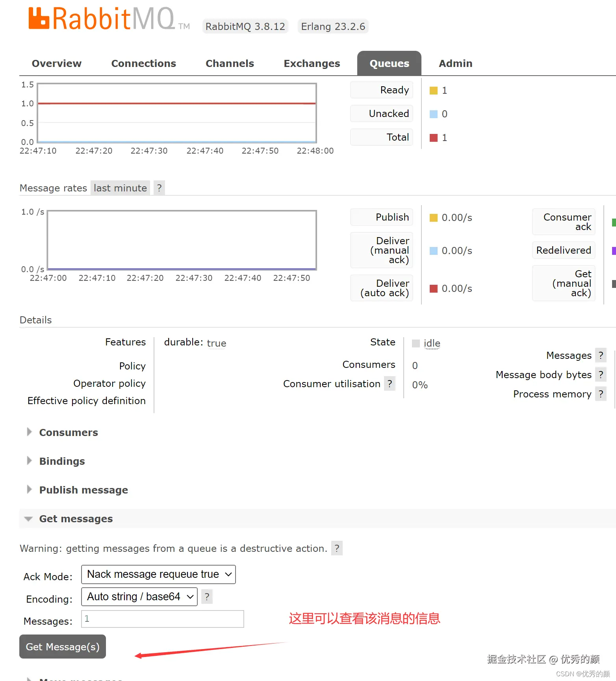Click the Total legend label

(382, 137)
